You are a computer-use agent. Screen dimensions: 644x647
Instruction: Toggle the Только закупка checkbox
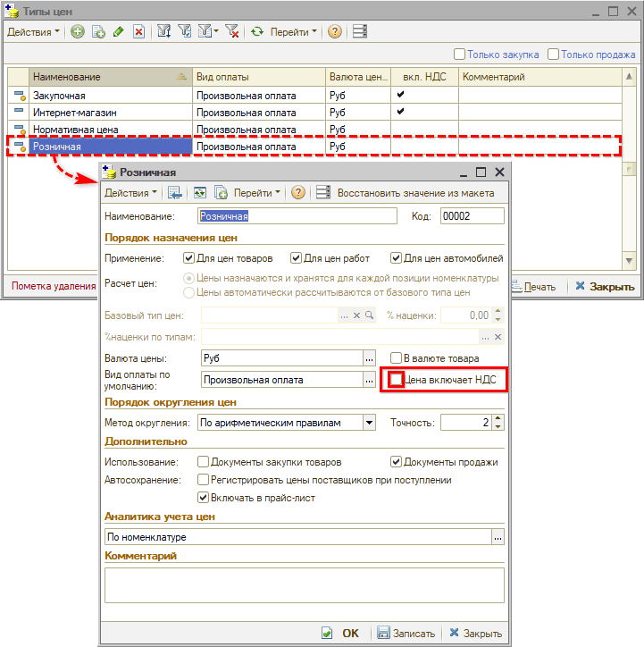click(x=460, y=55)
